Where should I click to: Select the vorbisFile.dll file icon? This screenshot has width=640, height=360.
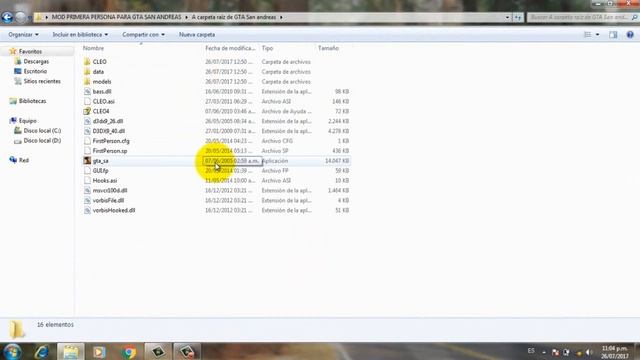click(87, 200)
